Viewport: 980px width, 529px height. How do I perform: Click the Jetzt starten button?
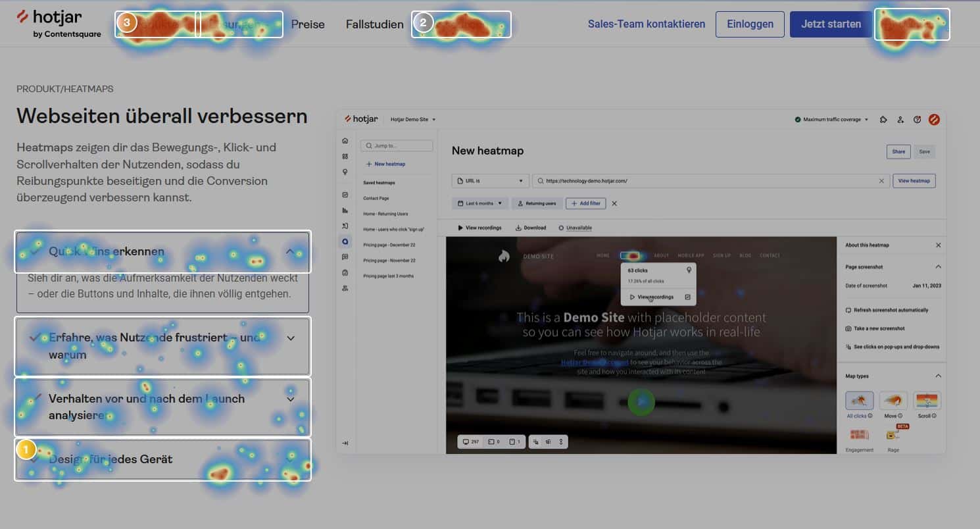(831, 24)
